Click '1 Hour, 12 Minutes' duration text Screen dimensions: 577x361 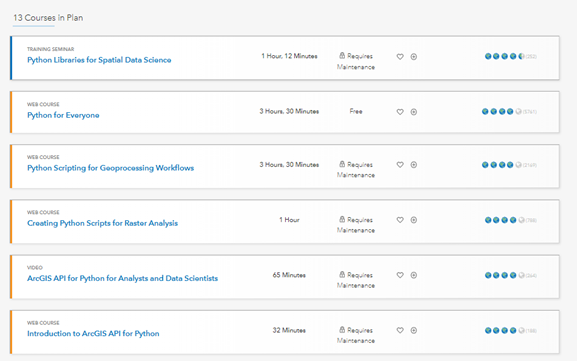tap(289, 56)
